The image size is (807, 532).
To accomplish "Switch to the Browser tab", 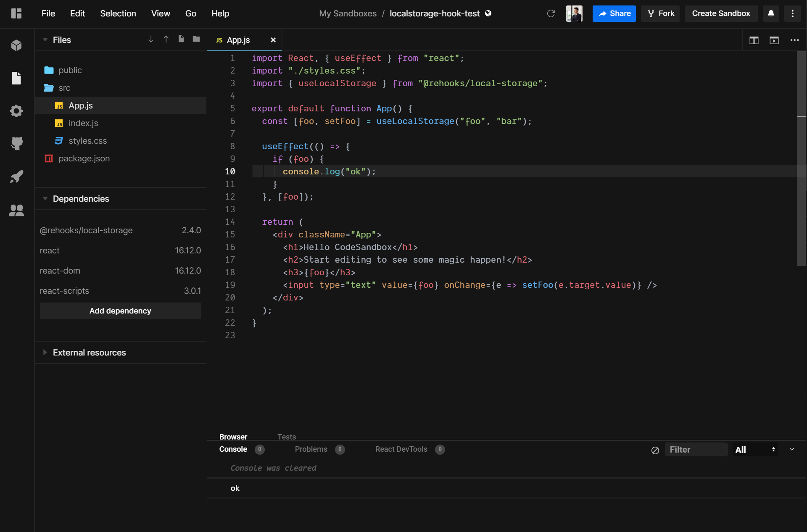I will [233, 437].
